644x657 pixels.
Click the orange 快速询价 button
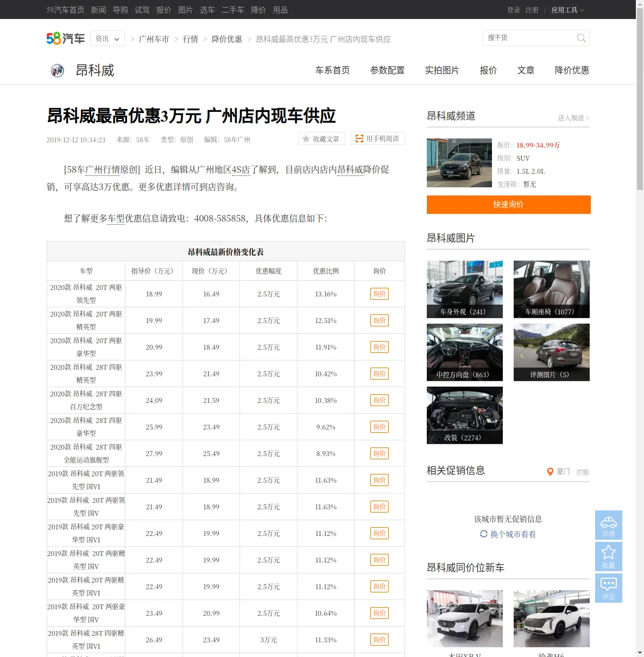509,205
